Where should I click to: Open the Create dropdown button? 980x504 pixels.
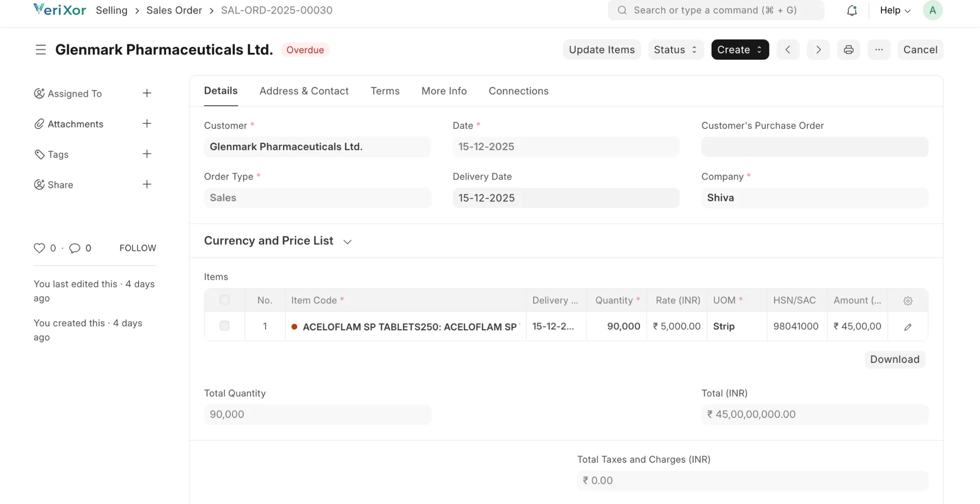point(740,49)
